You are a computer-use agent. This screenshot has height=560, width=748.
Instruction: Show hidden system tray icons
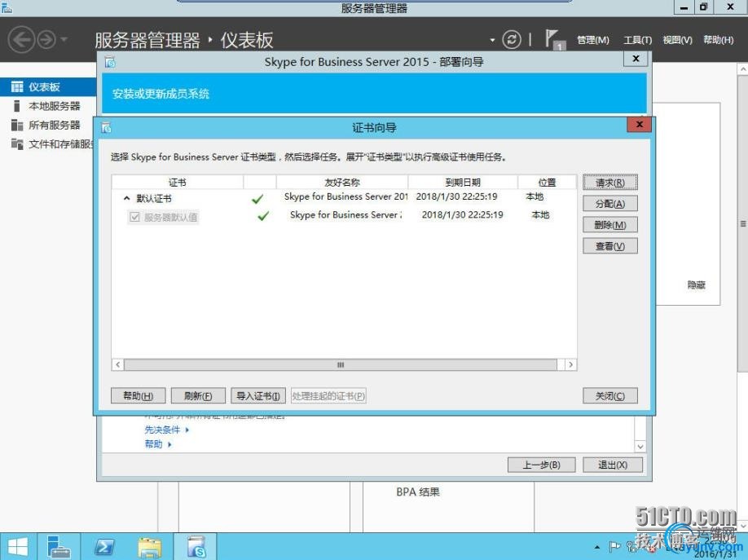(x=596, y=547)
